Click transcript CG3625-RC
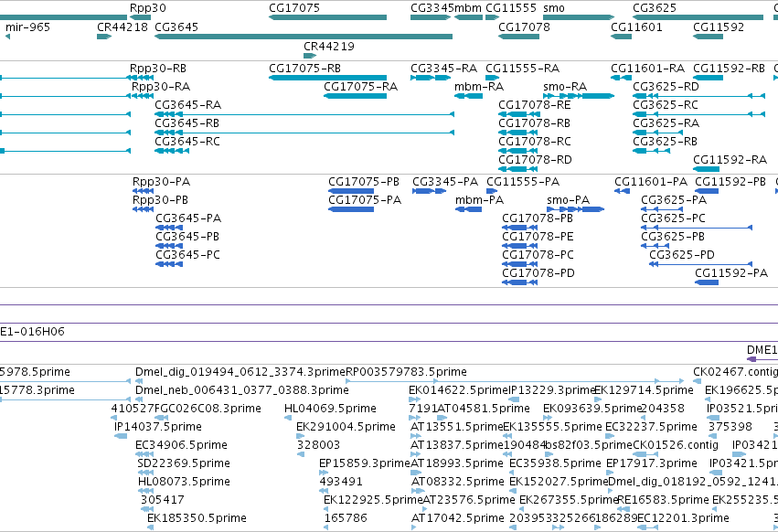Image resolution: width=778 pixels, height=532 pixels. click(x=666, y=105)
